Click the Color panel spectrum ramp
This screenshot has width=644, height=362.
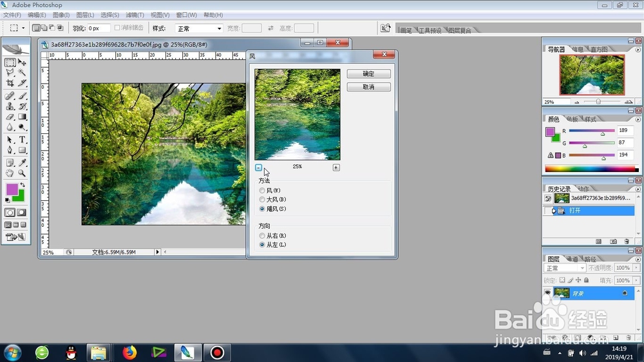(x=591, y=169)
